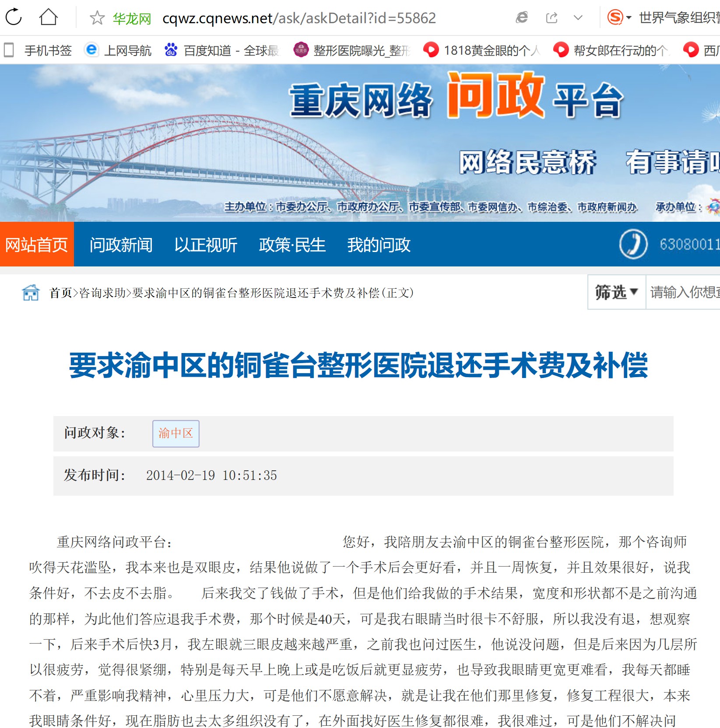
Task: Select 网站首页 navigation tab
Action: point(37,244)
